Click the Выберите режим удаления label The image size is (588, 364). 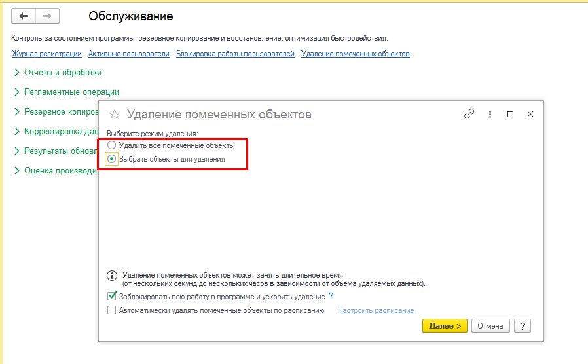click(x=153, y=134)
